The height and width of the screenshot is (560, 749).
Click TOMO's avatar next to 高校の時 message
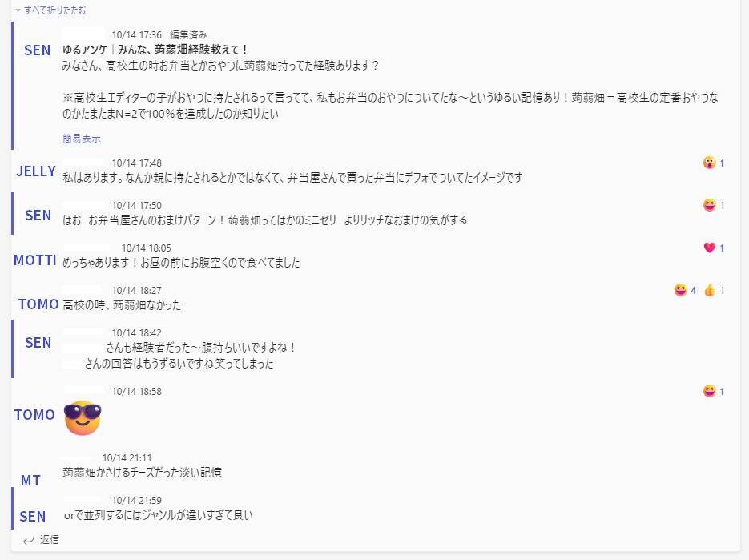click(38, 304)
